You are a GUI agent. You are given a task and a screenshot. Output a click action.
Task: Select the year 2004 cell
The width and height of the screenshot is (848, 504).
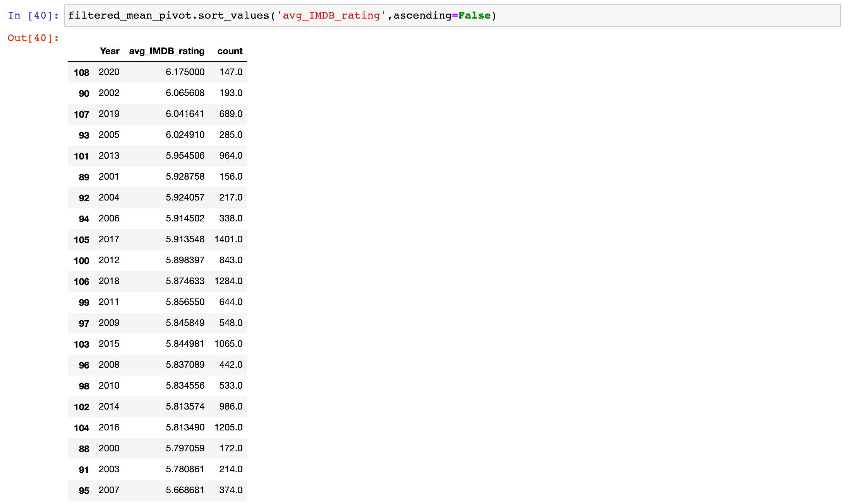(x=109, y=197)
